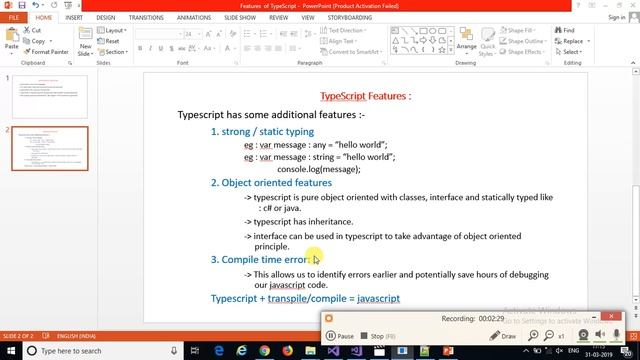Click Find in Editing group
Screen dimensions: 640x360
pyautogui.click(x=564, y=30)
